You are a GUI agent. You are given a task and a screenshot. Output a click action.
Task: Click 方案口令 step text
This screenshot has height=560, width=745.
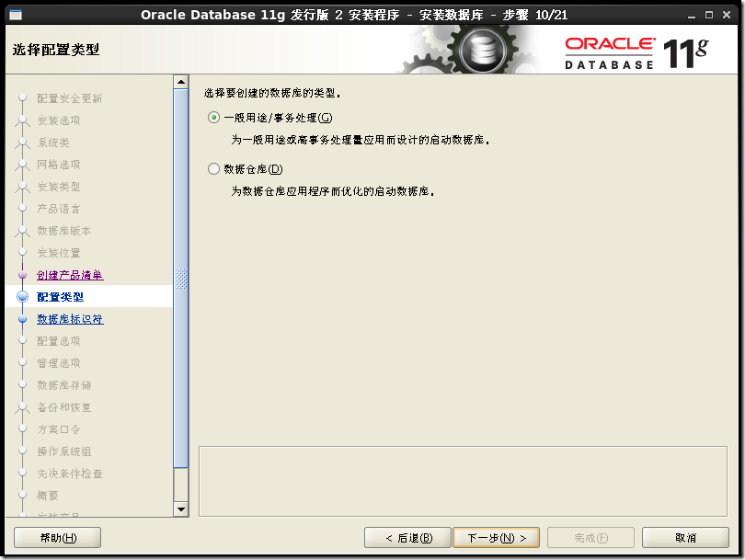coord(59,429)
